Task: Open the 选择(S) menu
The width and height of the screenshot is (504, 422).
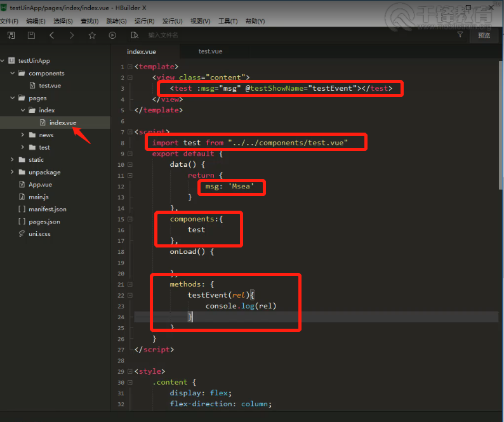Action: pos(63,21)
